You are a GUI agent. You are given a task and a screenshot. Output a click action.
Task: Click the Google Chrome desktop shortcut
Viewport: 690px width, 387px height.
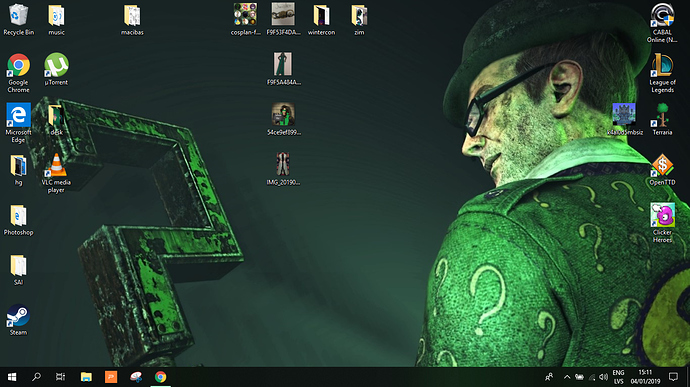pyautogui.click(x=18, y=73)
